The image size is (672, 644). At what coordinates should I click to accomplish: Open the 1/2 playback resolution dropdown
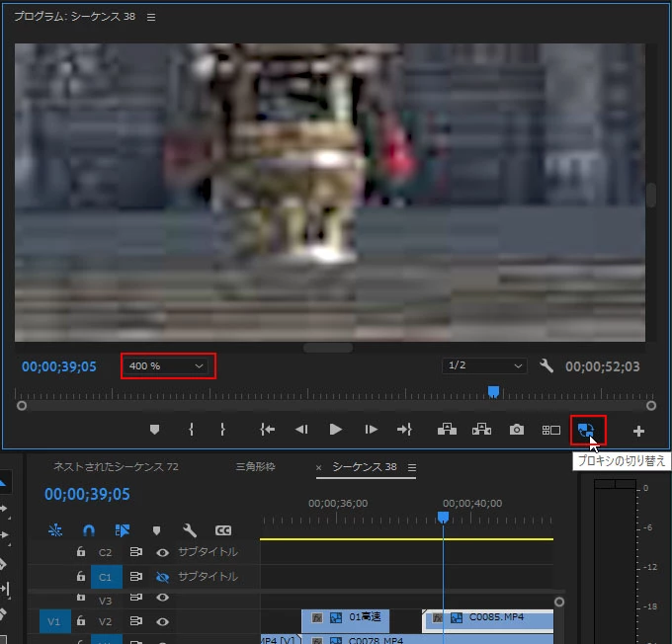(484, 365)
